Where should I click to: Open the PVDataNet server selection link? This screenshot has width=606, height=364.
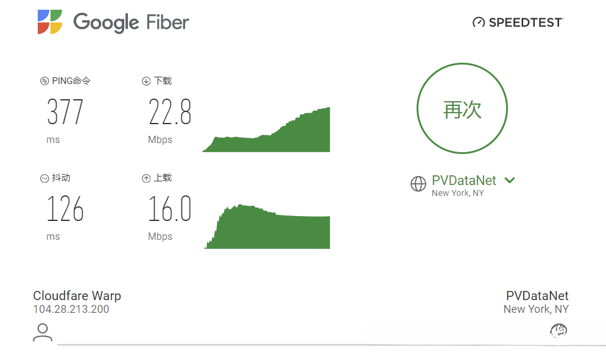tap(463, 180)
